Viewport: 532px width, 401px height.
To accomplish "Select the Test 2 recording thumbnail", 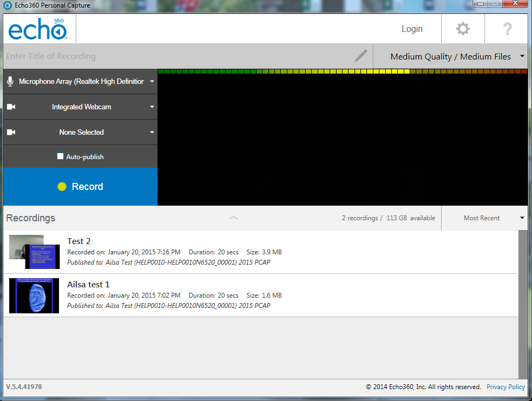I will tap(34, 252).
